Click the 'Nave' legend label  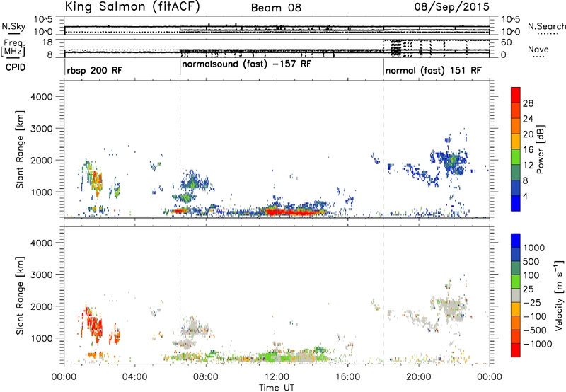pos(538,49)
